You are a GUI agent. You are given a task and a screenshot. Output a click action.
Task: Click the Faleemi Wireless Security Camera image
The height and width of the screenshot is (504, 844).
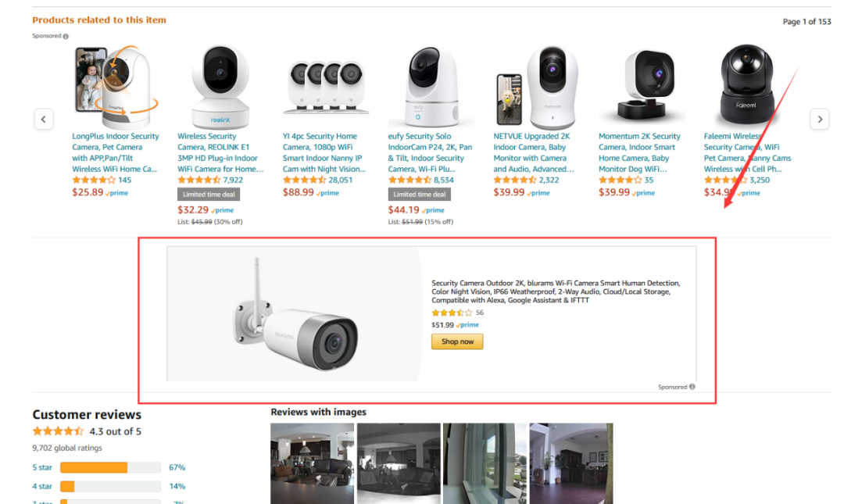pyautogui.click(x=746, y=85)
